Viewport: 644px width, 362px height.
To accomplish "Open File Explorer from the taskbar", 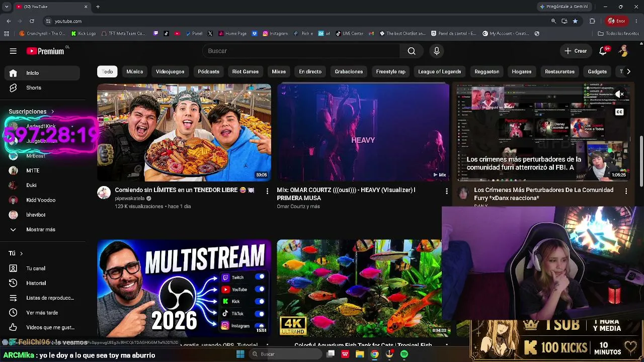I will (360, 354).
